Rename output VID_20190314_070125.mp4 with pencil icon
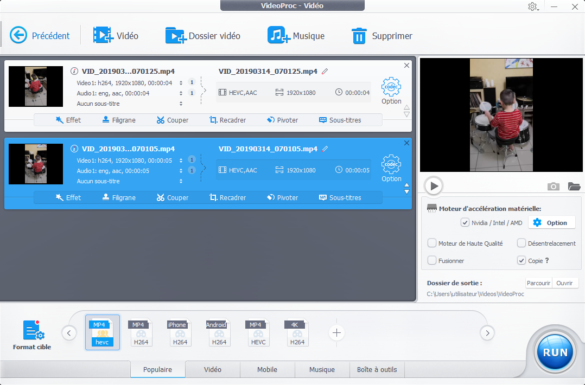Image resolution: width=585 pixels, height=385 pixels. point(325,71)
